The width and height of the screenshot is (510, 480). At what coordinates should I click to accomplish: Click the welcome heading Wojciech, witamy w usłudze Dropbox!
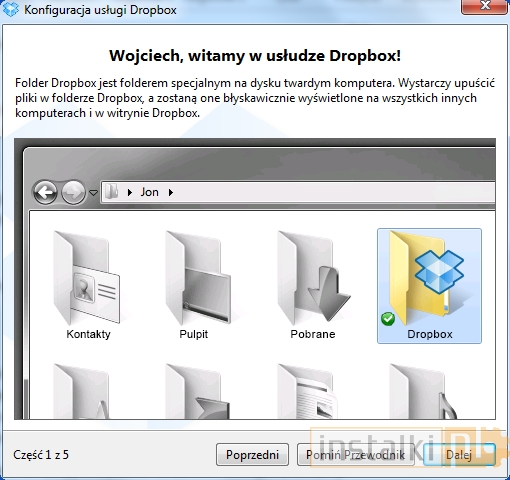255,56
